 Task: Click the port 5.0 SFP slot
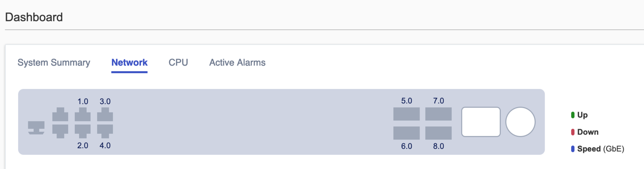tap(406, 114)
